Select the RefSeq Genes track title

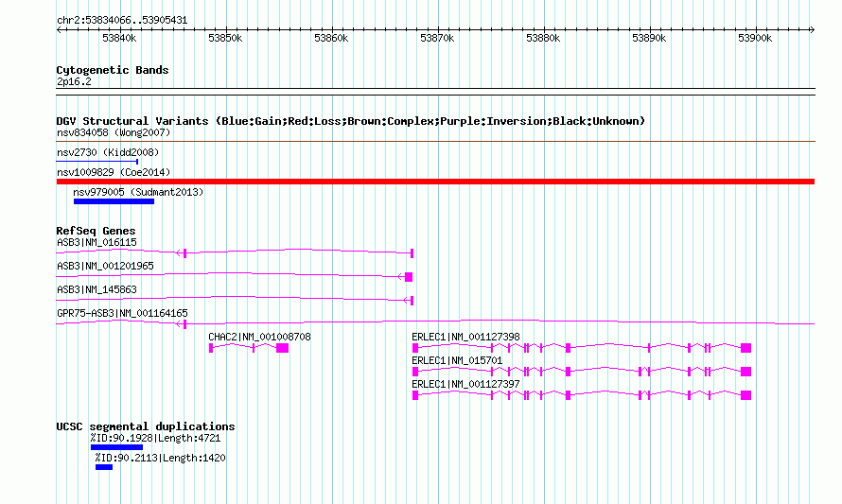click(96, 231)
